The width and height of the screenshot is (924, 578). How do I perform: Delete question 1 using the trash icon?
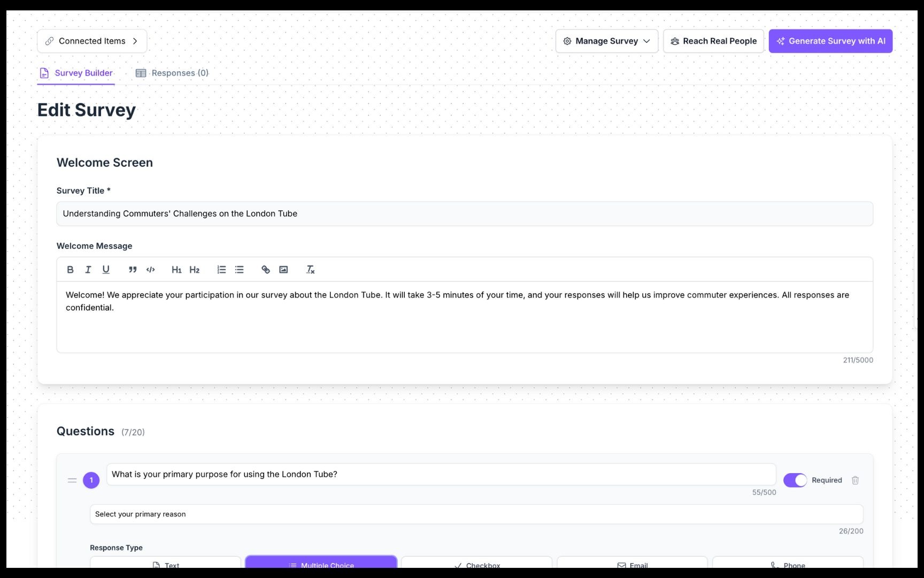pos(855,480)
